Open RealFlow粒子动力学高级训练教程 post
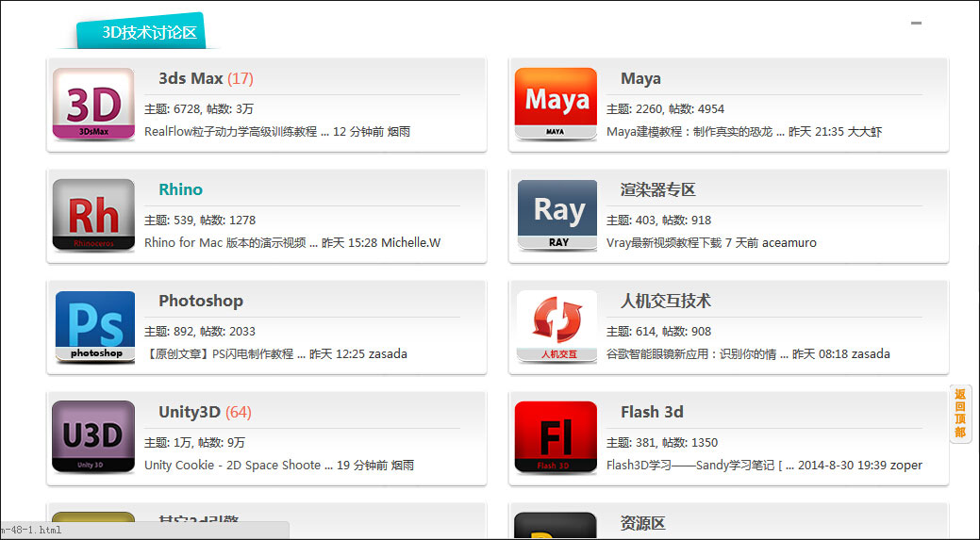This screenshot has height=540, width=980. click(236, 132)
